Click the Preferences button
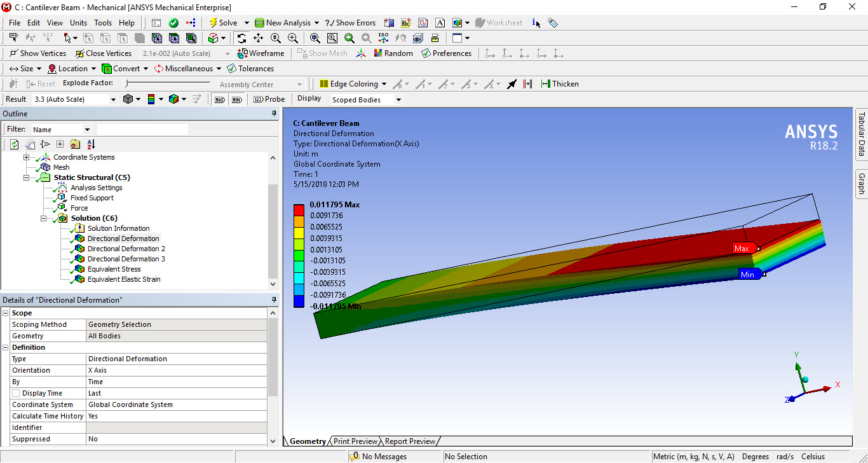Image resolution: width=868 pixels, height=463 pixels. click(x=446, y=53)
